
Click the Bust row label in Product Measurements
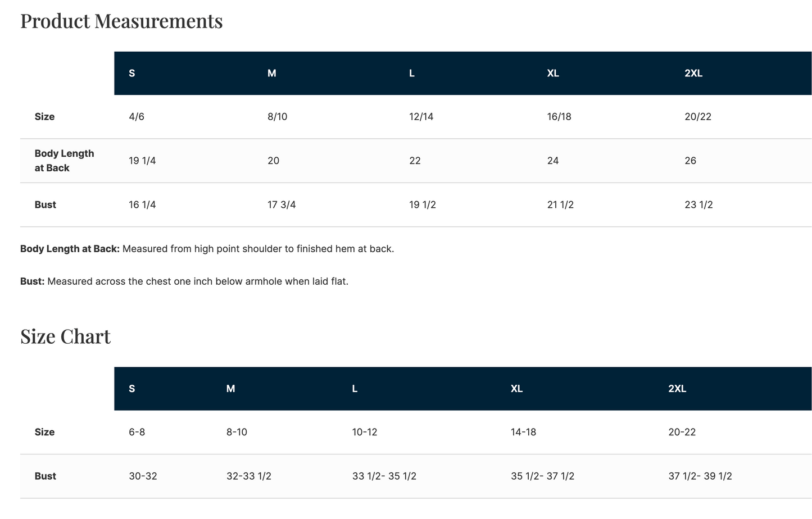[45, 205]
